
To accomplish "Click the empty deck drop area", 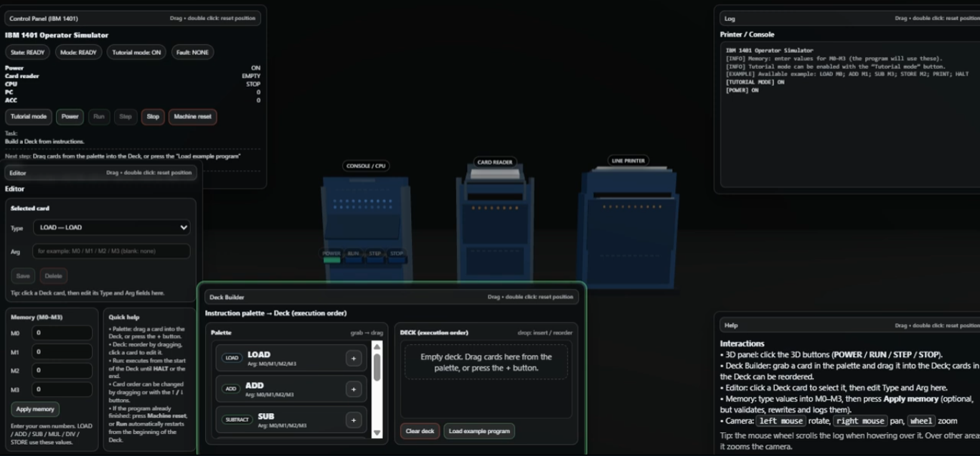I will 486,362.
